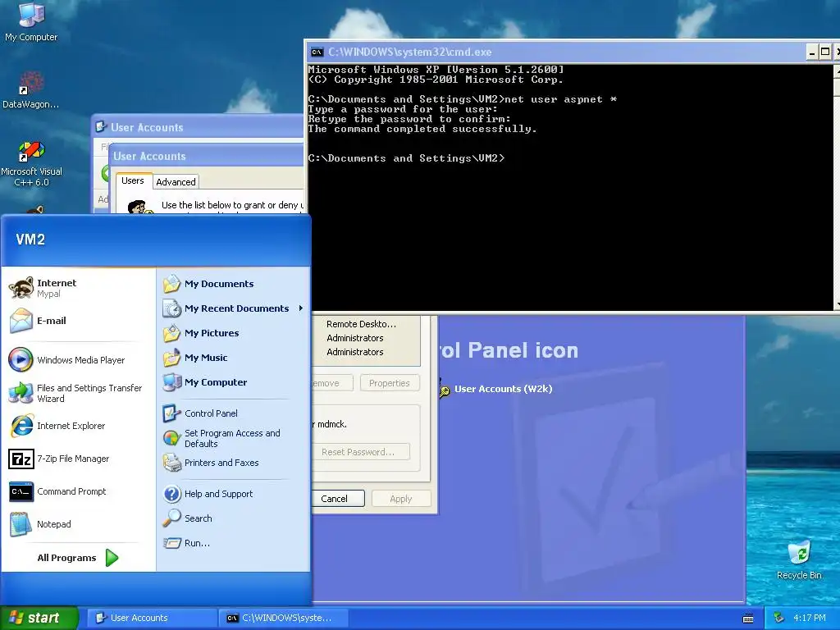Click the clock showing 4:17 PM
Screen dimensions: 840x630
pos(810,619)
